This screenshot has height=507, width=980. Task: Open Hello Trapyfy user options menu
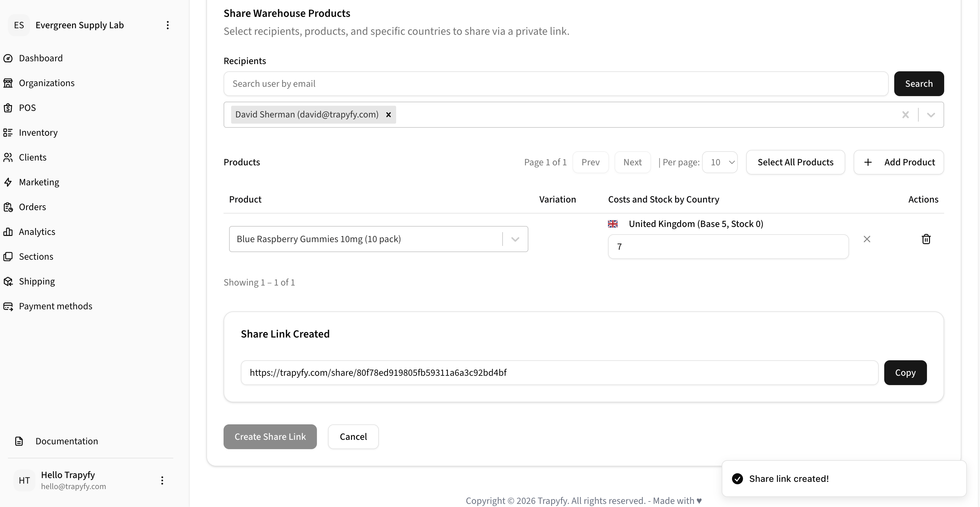tap(162, 480)
